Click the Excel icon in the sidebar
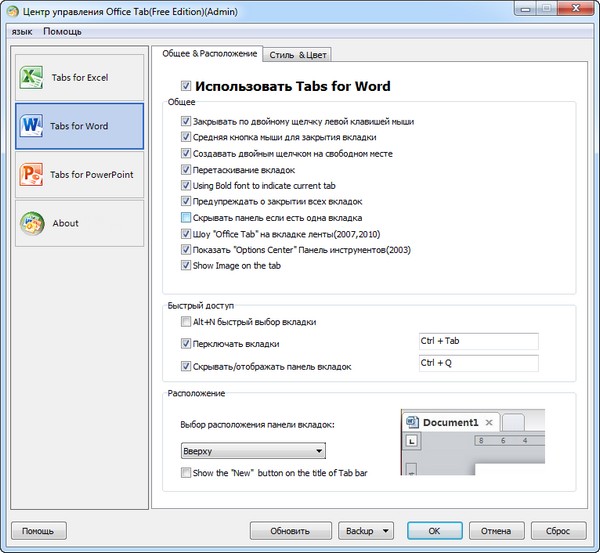 click(31, 78)
